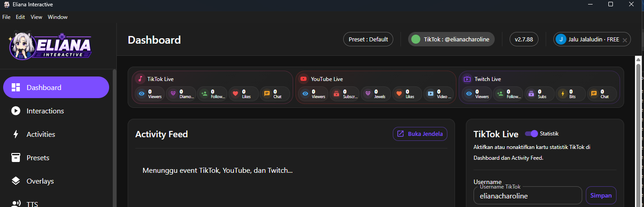This screenshot has width=644, height=207.
Task: Open the Window menu
Action: point(58,17)
